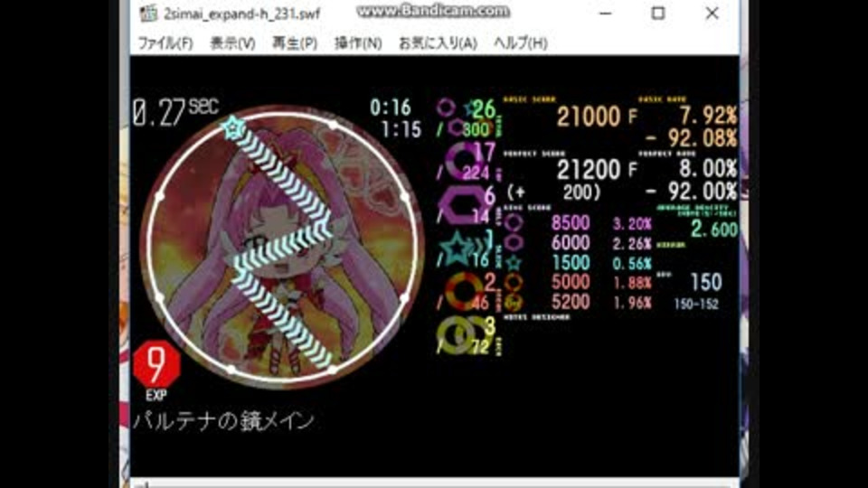Open the ヘルプ(H) menu
The image size is (868, 488).
[x=521, y=43]
